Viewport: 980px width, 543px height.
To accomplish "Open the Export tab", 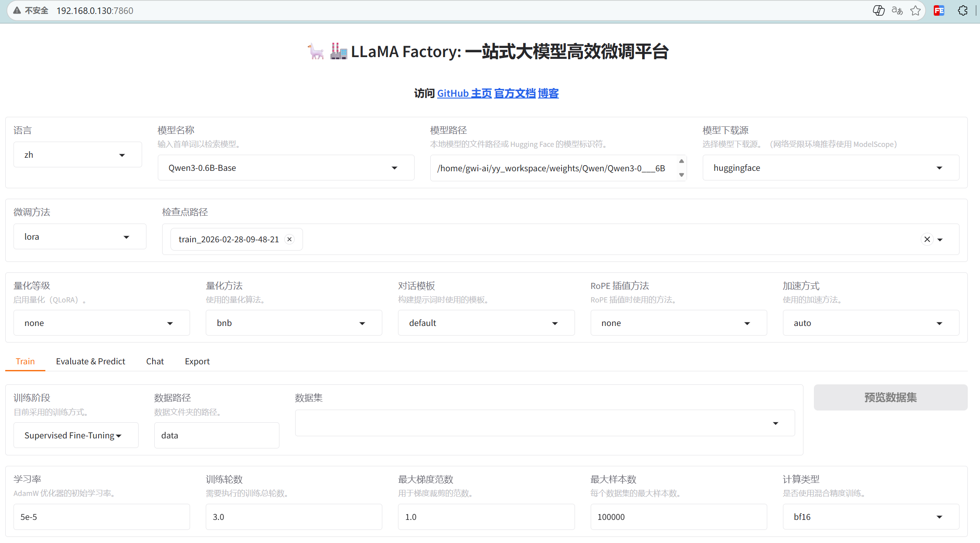I will tap(197, 361).
